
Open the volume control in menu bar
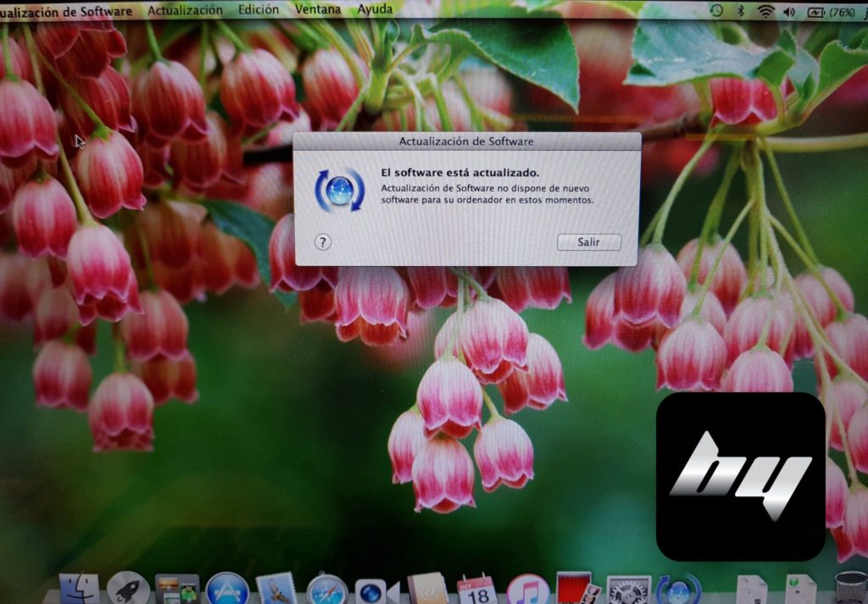tap(789, 11)
